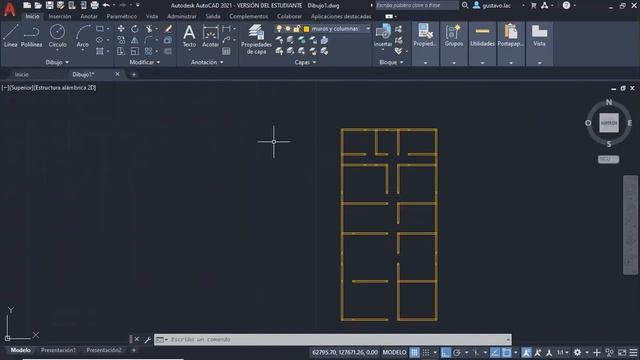Viewport: 640px width, 360px height.
Task: Open the annotation scale 1:1 dropdown
Action: [563, 352]
